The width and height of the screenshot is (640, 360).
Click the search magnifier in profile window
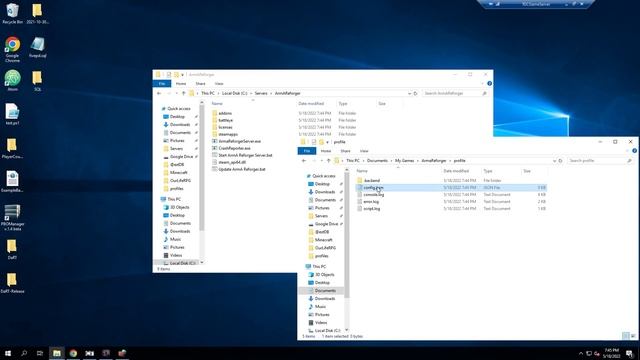coord(629,161)
